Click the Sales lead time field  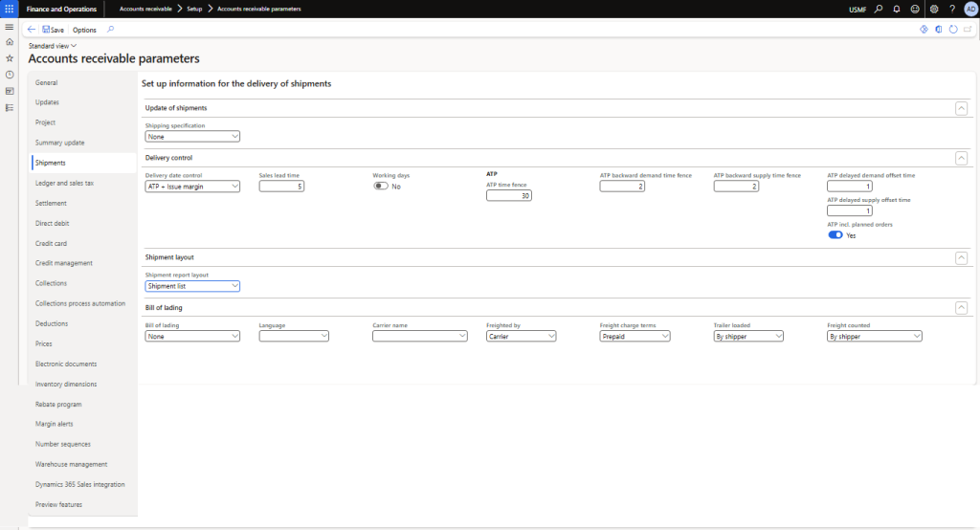(282, 187)
